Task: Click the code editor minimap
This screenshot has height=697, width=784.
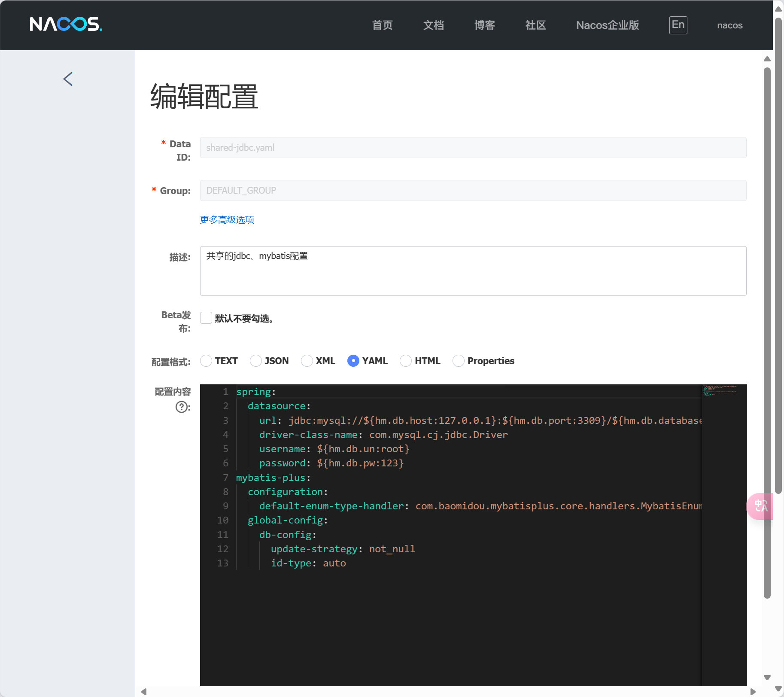Action: (x=719, y=390)
